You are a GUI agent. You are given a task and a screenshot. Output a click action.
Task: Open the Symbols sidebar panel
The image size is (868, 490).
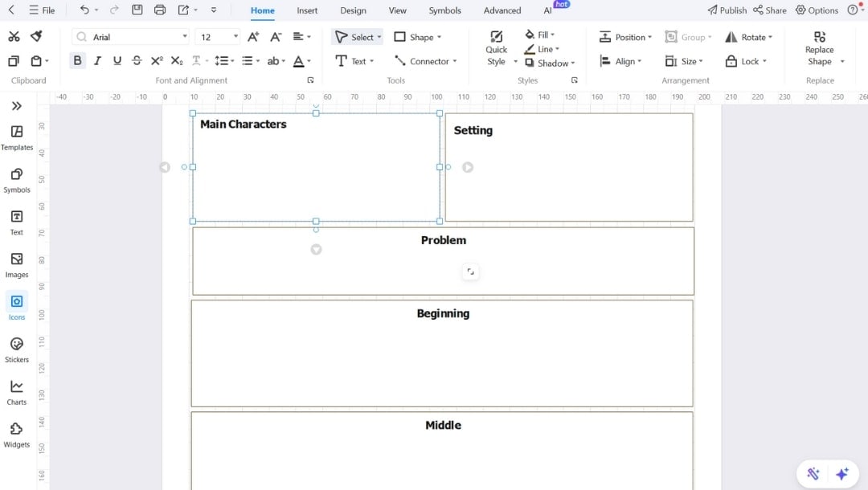(17, 180)
